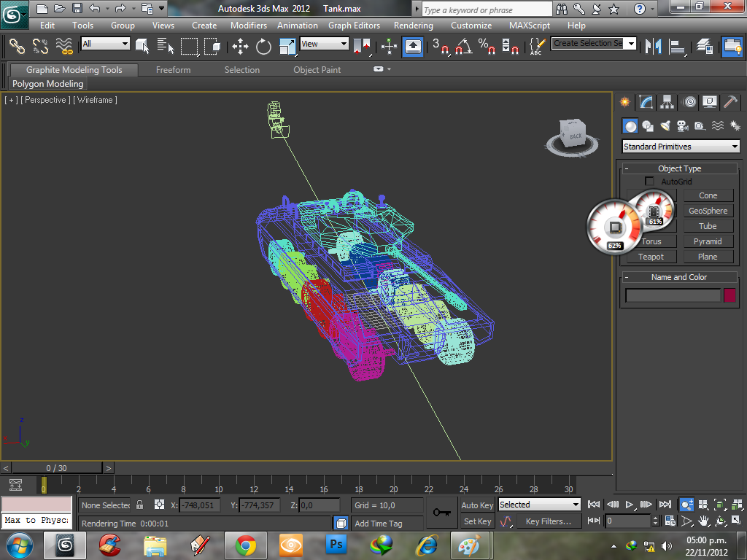Viewport: 747px width, 560px height.
Task: Open Edit Named Selection Sets
Action: [537, 46]
